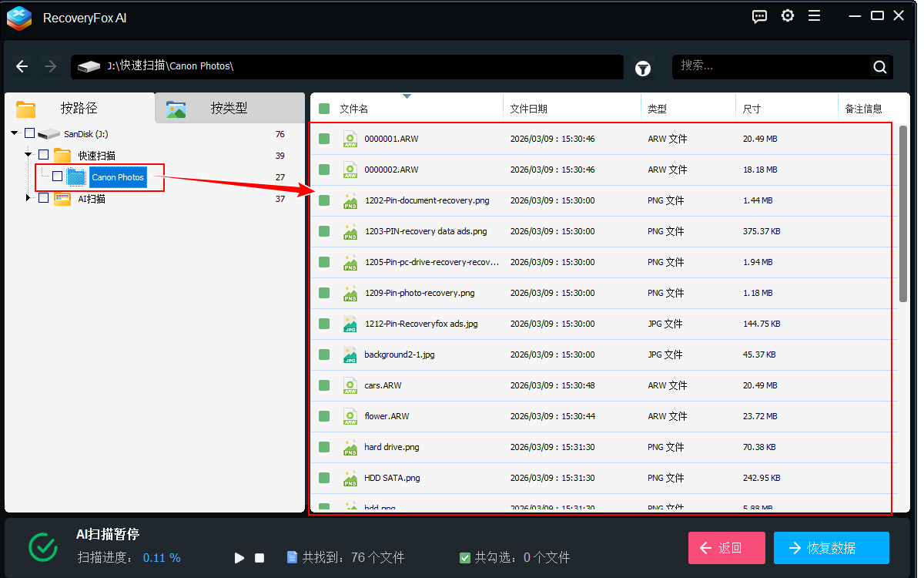Collapse the 快速扫描 folder node

pyautogui.click(x=28, y=155)
